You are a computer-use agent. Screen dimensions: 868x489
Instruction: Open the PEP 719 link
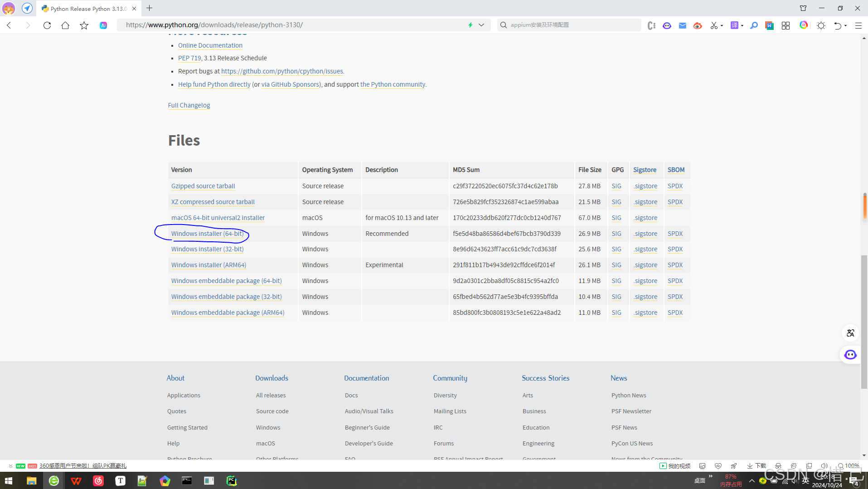[189, 58]
